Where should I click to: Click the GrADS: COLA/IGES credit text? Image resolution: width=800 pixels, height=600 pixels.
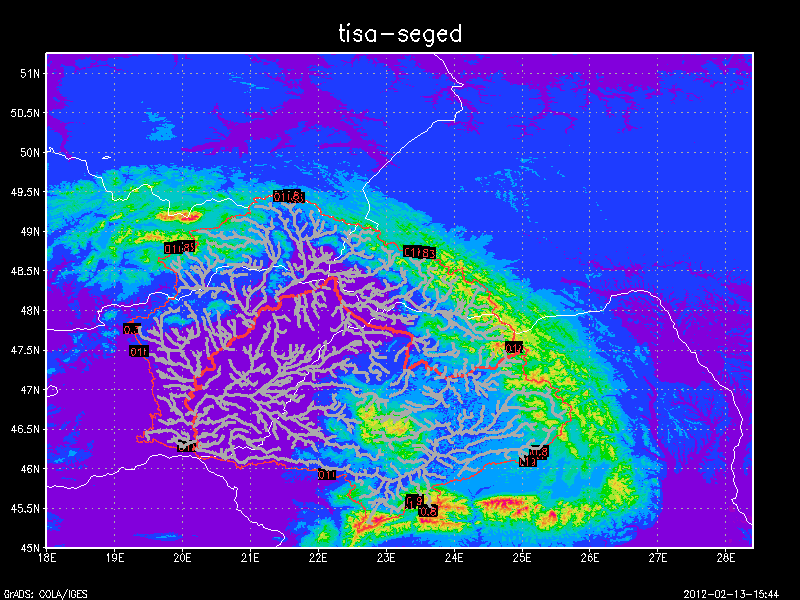(x=45, y=594)
